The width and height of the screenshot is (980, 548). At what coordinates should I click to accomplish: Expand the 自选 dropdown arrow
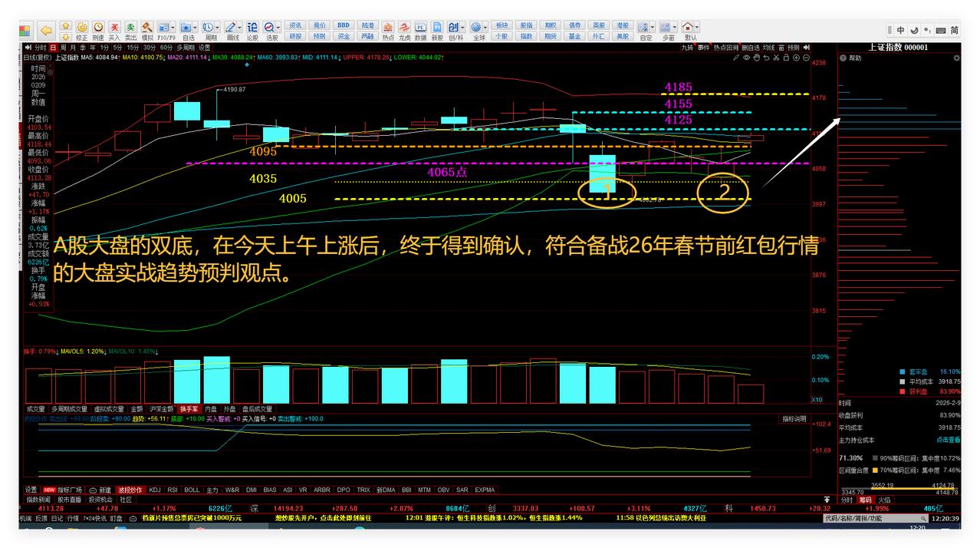(x=196, y=27)
